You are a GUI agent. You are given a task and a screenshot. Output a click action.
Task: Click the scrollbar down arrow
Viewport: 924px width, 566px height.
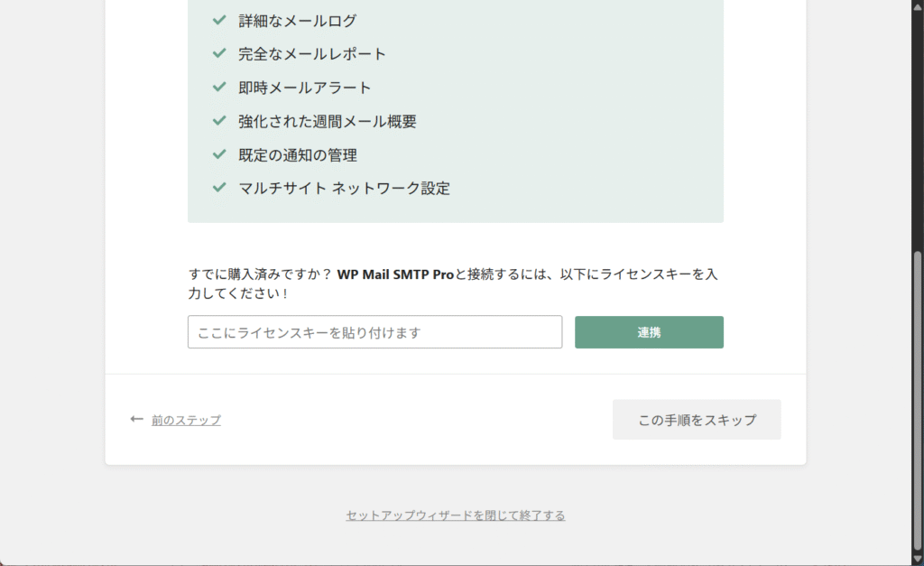[918, 560]
